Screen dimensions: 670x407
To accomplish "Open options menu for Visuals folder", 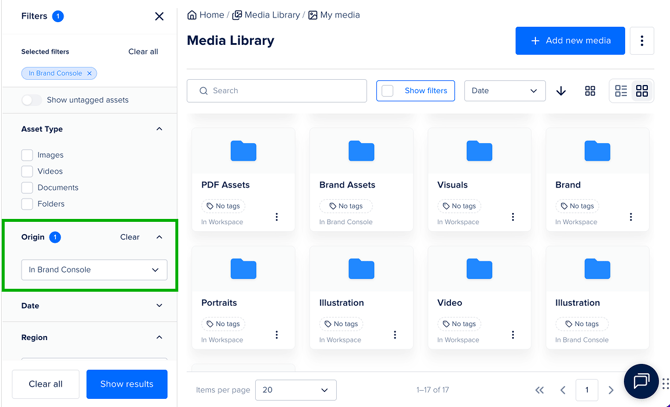I will coord(513,217).
